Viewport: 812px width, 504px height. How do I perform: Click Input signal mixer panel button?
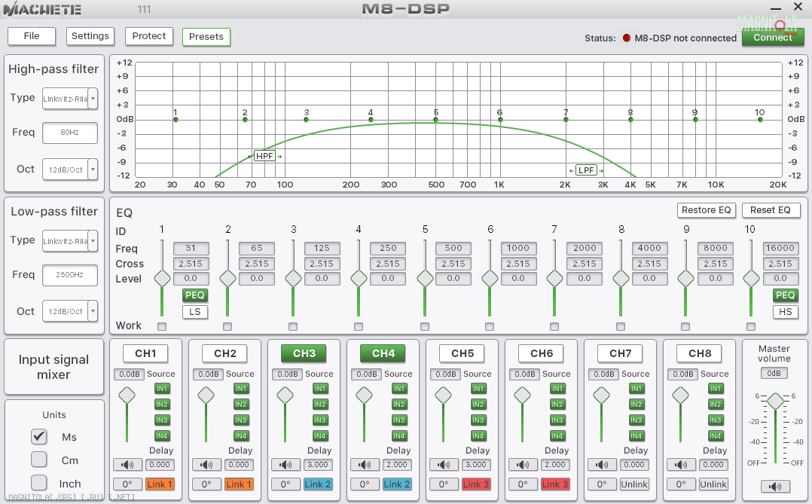coord(54,367)
